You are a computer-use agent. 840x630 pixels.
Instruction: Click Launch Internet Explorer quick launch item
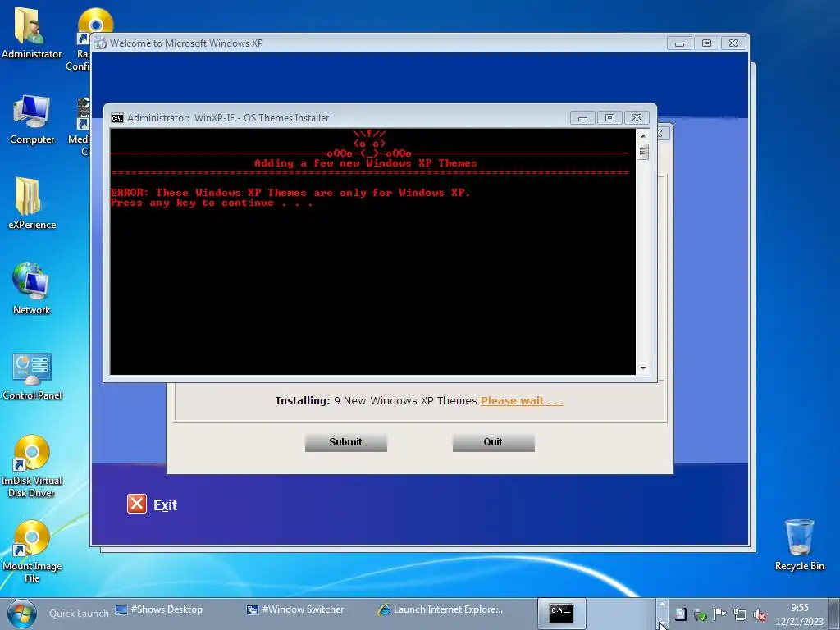point(441,609)
